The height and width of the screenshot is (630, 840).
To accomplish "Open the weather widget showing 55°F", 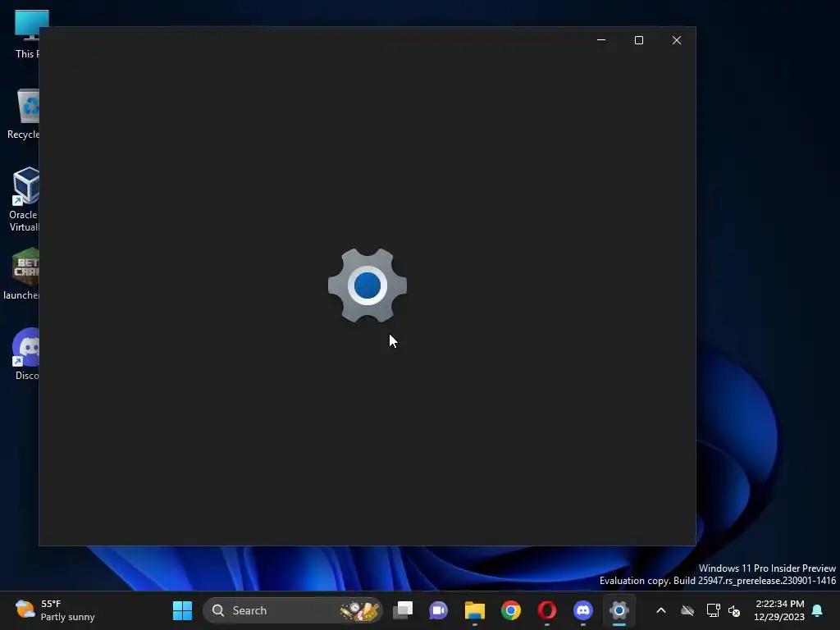I will 55,610.
